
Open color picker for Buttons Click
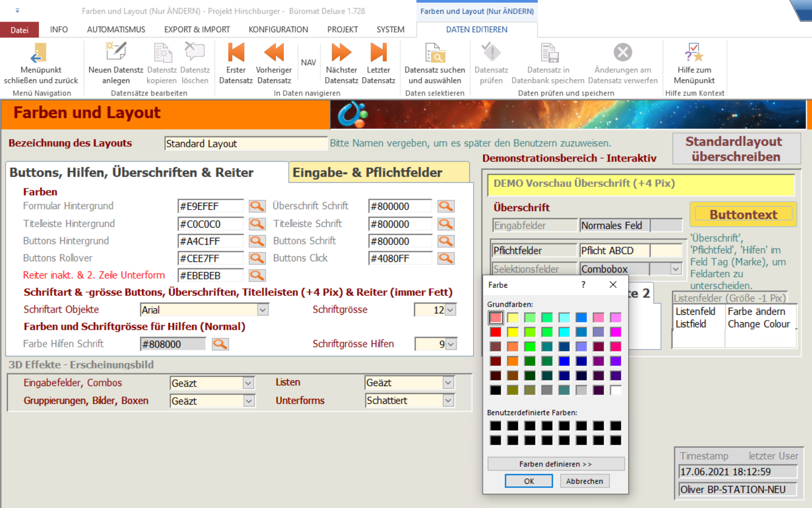coord(446,258)
